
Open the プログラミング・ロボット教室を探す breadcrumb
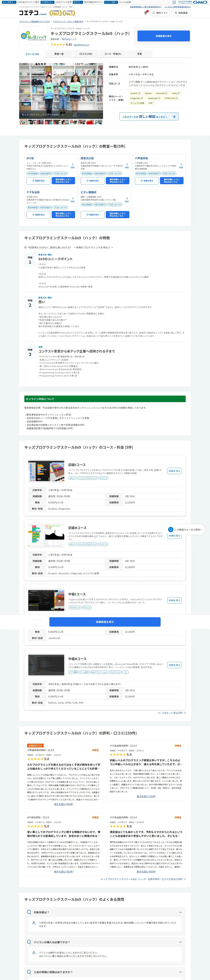tap(68, 22)
